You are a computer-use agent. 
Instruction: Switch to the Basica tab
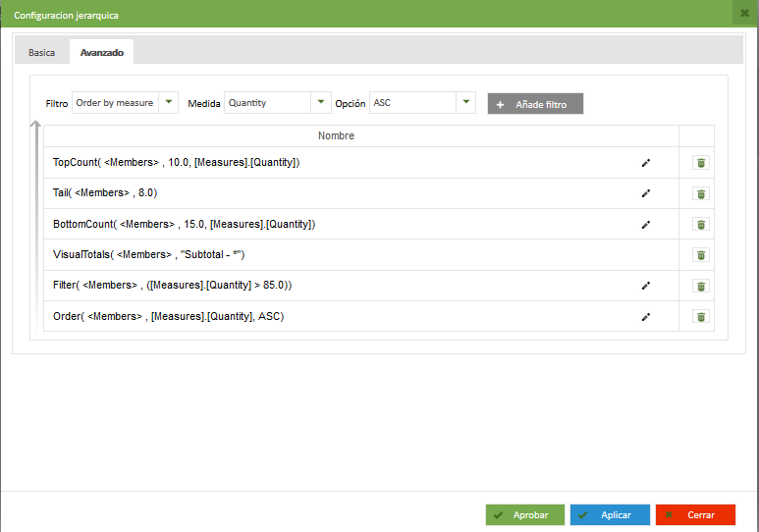[42, 52]
